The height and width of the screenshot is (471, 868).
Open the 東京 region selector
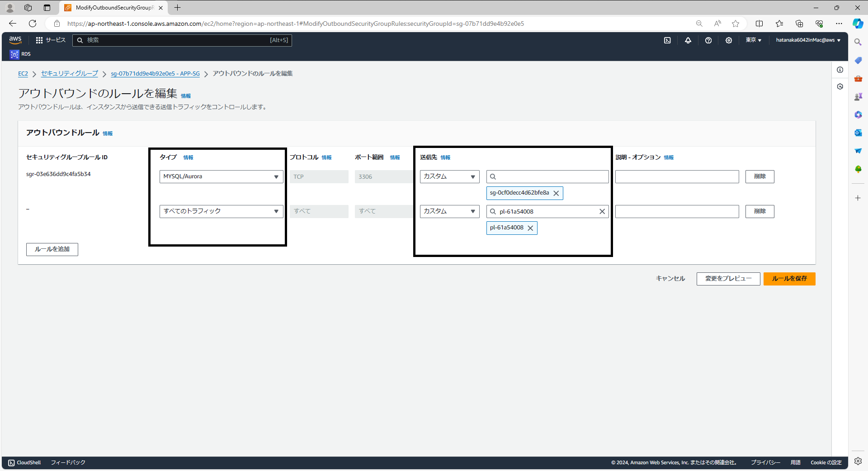(754, 40)
